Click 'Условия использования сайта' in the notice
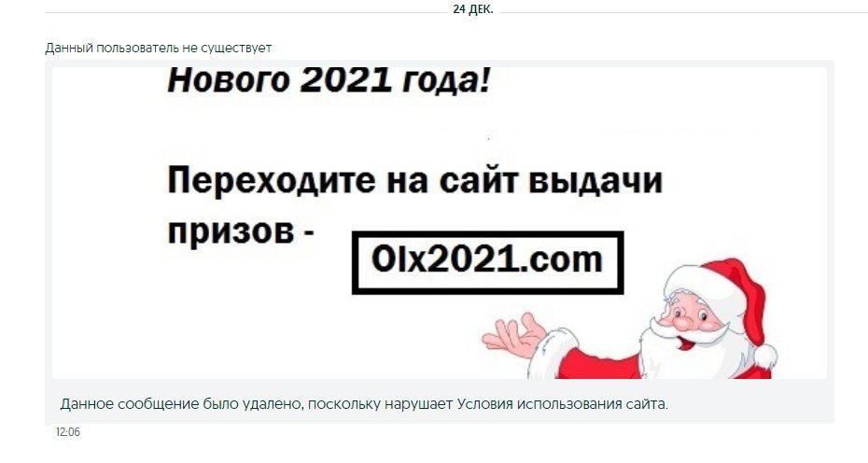This screenshot has width=868, height=463. (563, 404)
